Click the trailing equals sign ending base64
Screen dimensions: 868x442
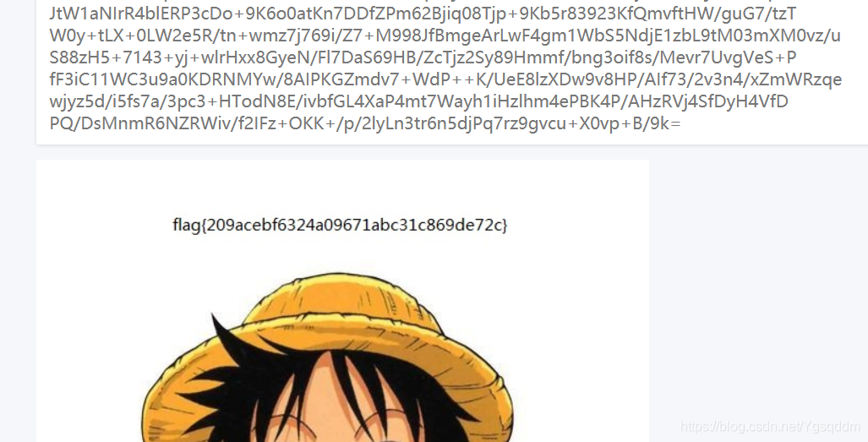[675, 124]
